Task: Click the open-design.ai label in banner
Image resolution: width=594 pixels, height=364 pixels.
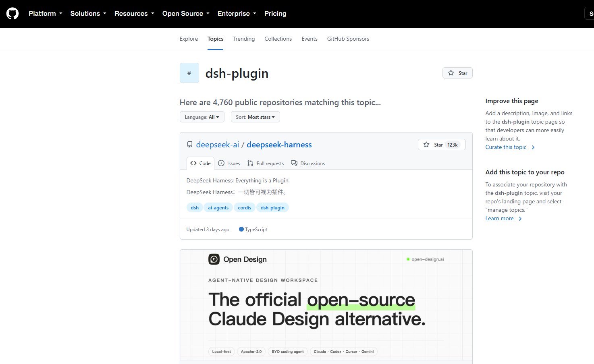Action: [x=428, y=259]
